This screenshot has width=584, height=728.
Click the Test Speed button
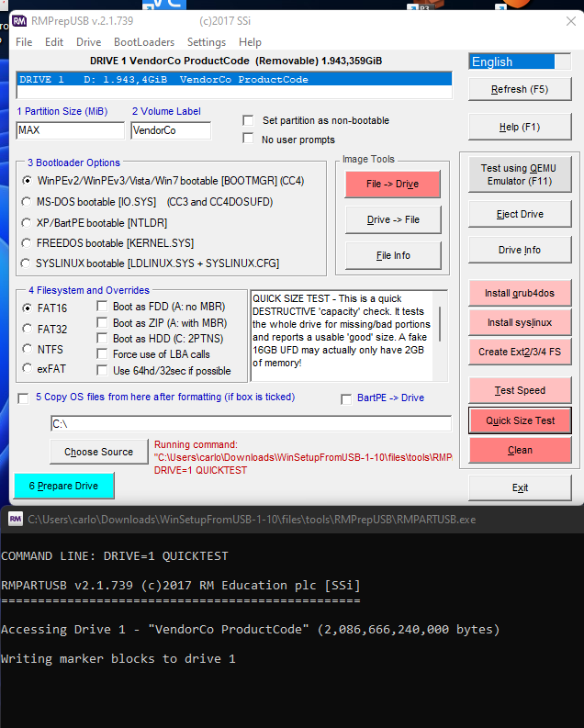[x=520, y=390]
